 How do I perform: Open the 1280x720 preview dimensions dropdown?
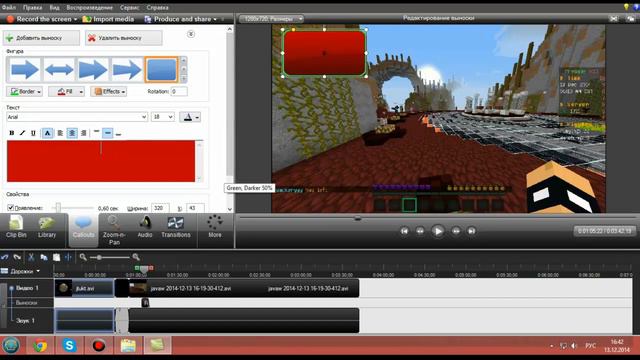pyautogui.click(x=271, y=19)
